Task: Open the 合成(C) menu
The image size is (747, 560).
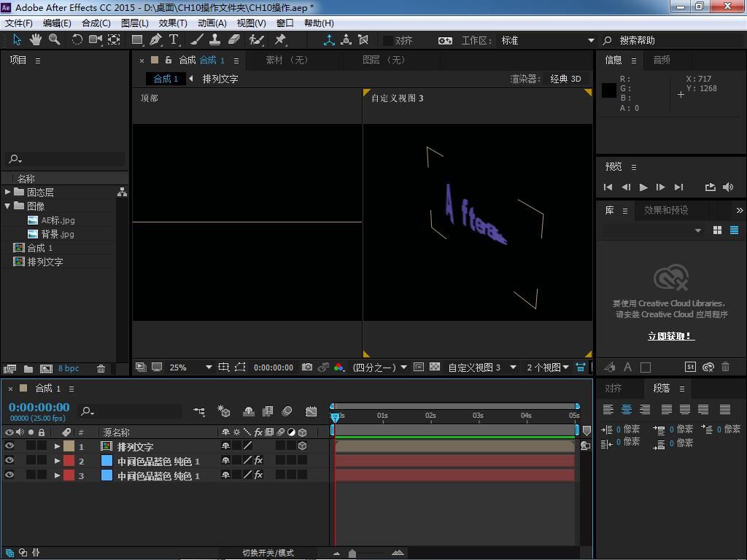Action: click(x=96, y=23)
